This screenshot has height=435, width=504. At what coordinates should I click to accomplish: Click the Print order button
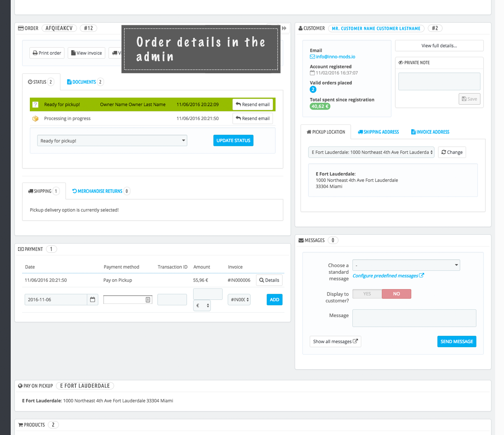pyautogui.click(x=47, y=53)
